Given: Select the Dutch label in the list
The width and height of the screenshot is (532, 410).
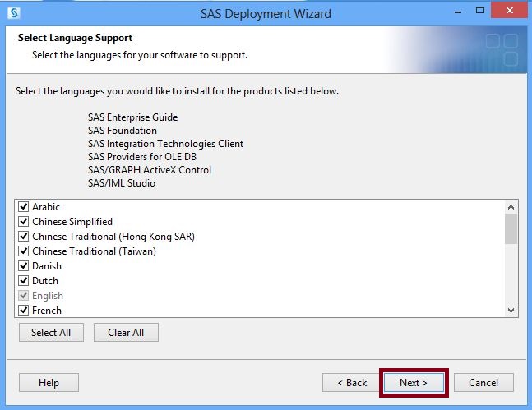Looking at the screenshot, I should point(45,281).
